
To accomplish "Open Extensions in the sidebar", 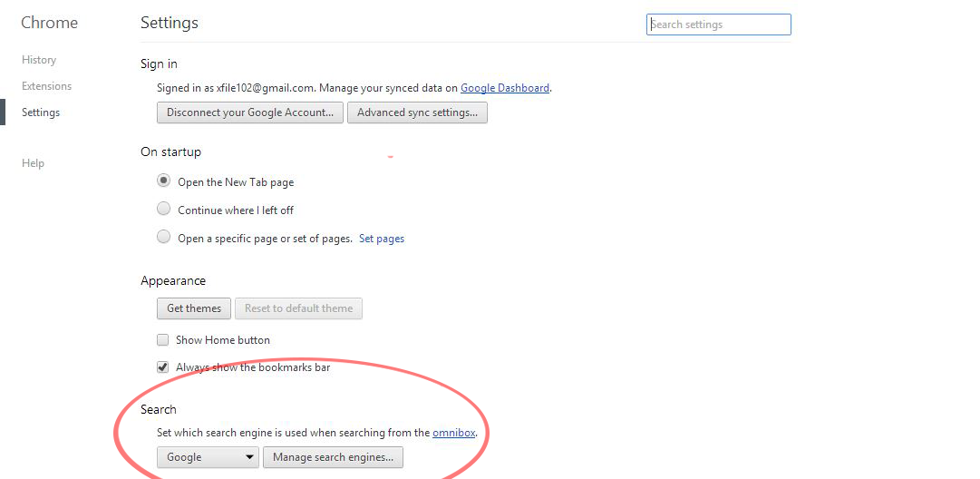I will point(46,86).
